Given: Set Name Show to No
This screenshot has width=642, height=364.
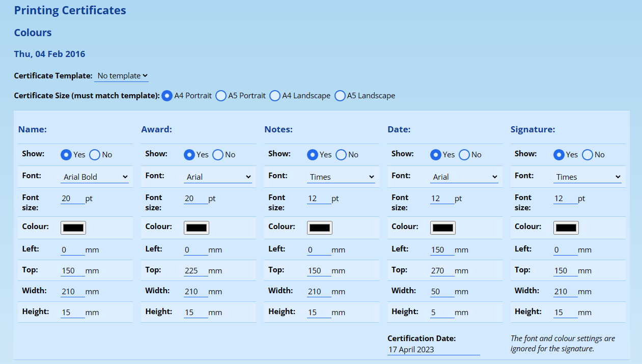Looking at the screenshot, I should [x=95, y=155].
